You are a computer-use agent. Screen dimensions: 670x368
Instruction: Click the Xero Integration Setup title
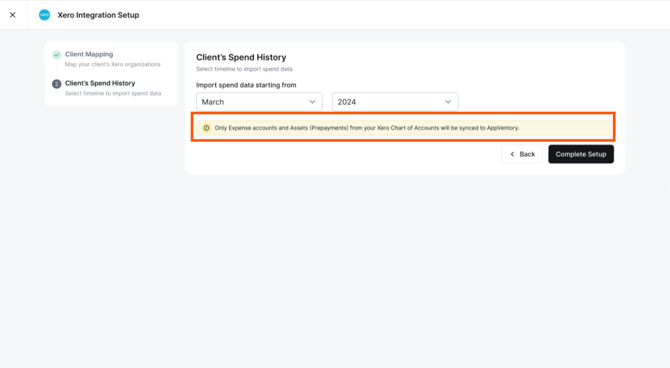pos(98,15)
